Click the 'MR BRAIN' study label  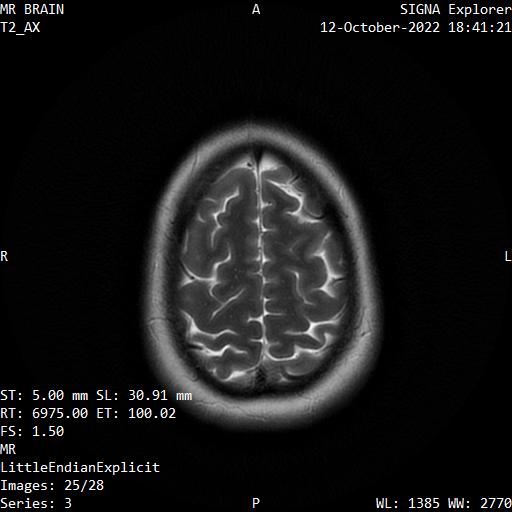pyautogui.click(x=32, y=9)
